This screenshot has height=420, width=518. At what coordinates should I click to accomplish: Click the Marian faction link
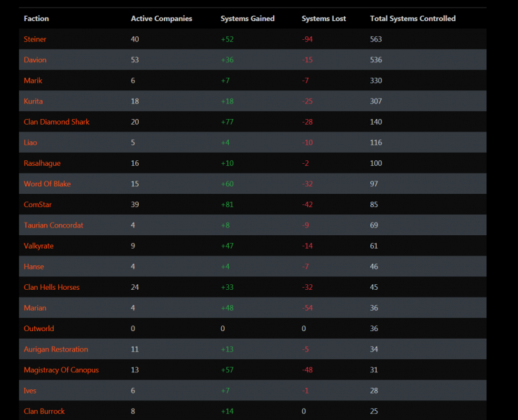(35, 308)
